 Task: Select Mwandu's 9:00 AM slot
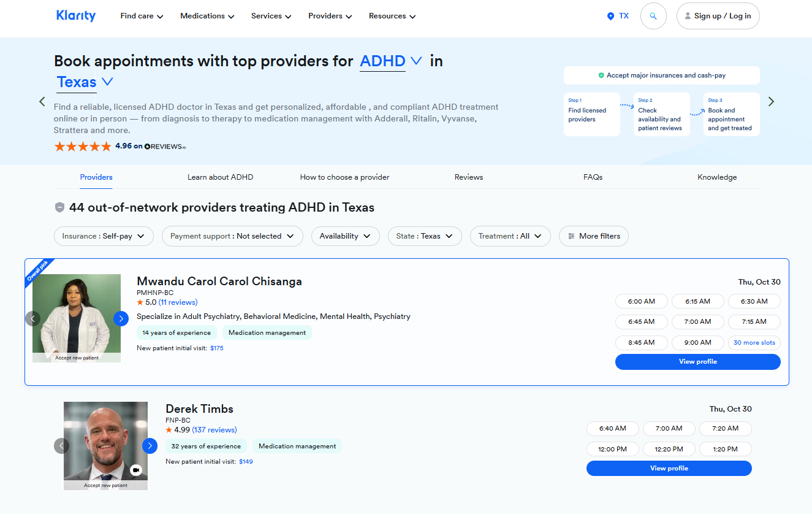pyautogui.click(x=698, y=343)
